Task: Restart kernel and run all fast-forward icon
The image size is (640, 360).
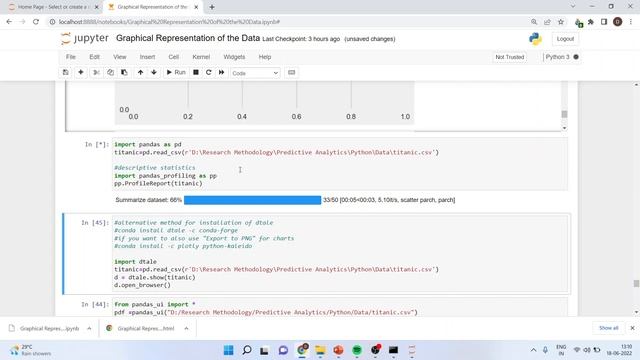Action: 222,73
